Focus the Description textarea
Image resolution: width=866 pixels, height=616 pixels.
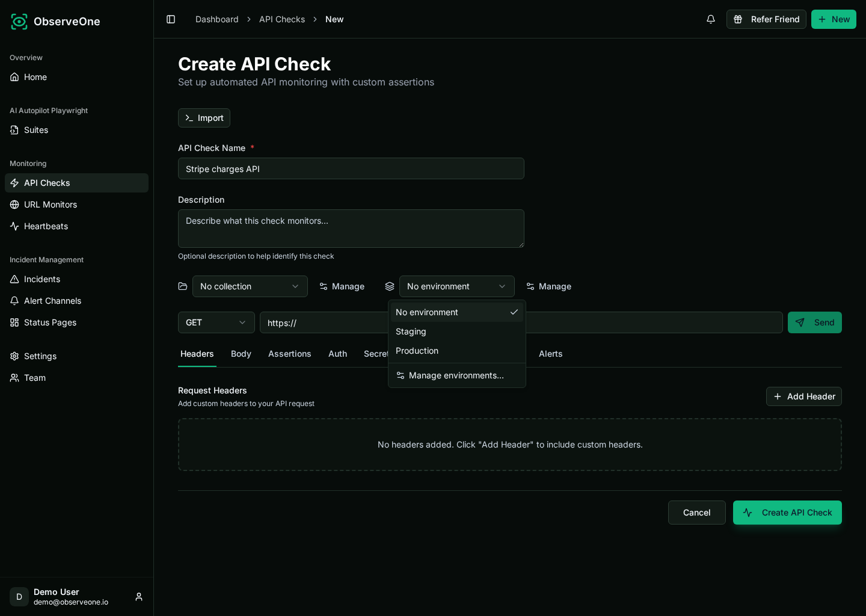[x=351, y=229]
